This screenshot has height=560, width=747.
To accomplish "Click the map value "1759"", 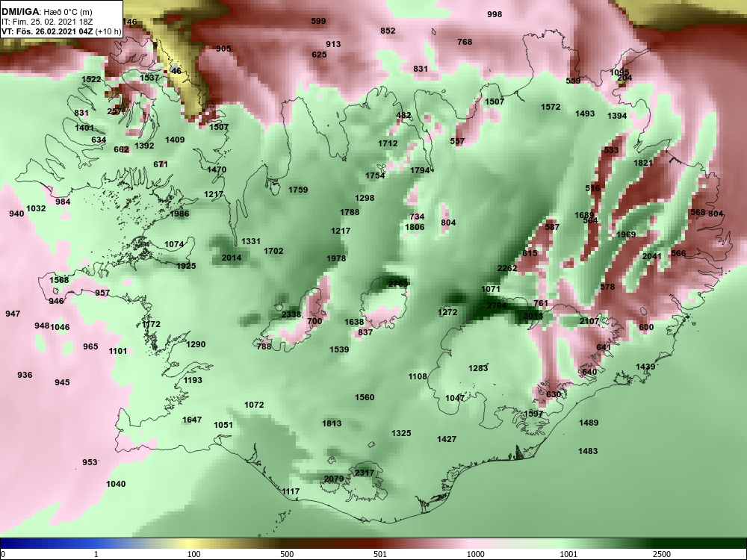I will pyautogui.click(x=298, y=190).
